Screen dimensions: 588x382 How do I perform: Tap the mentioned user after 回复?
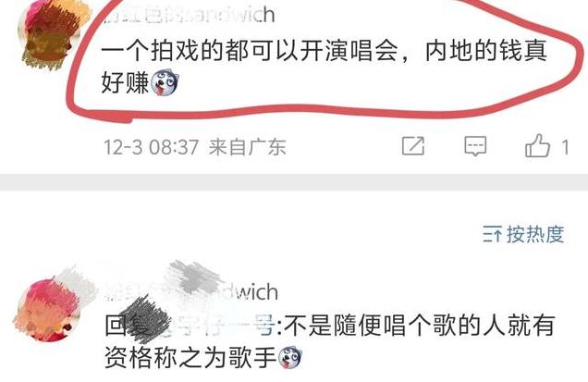(x=202, y=326)
